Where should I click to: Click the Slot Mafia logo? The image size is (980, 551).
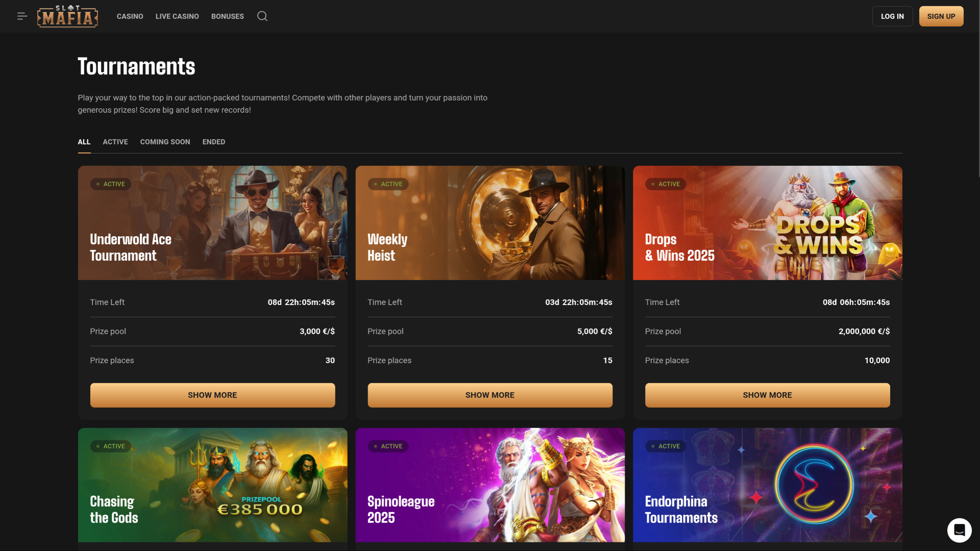click(x=67, y=16)
